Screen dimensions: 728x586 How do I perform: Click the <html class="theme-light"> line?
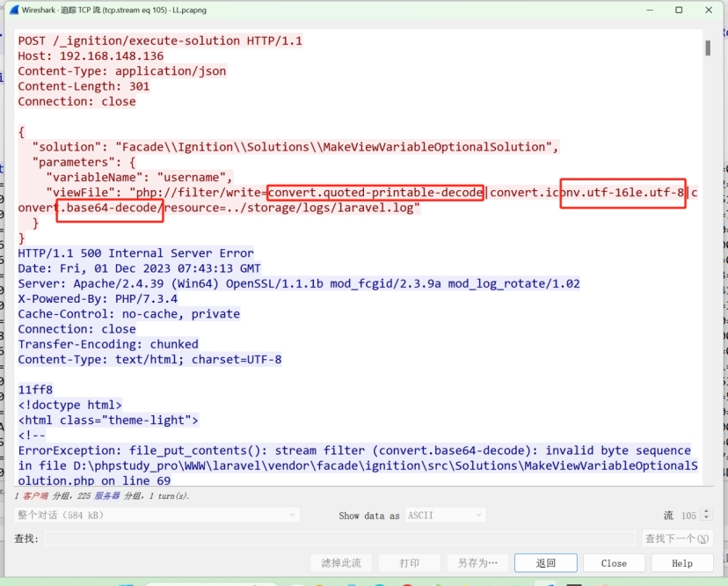coord(108,420)
